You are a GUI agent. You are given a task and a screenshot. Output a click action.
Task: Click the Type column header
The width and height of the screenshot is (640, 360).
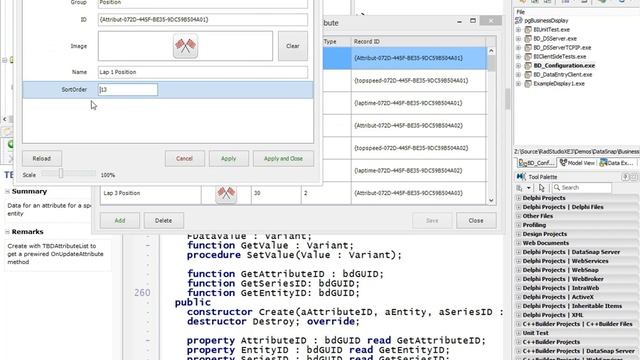tap(337, 42)
